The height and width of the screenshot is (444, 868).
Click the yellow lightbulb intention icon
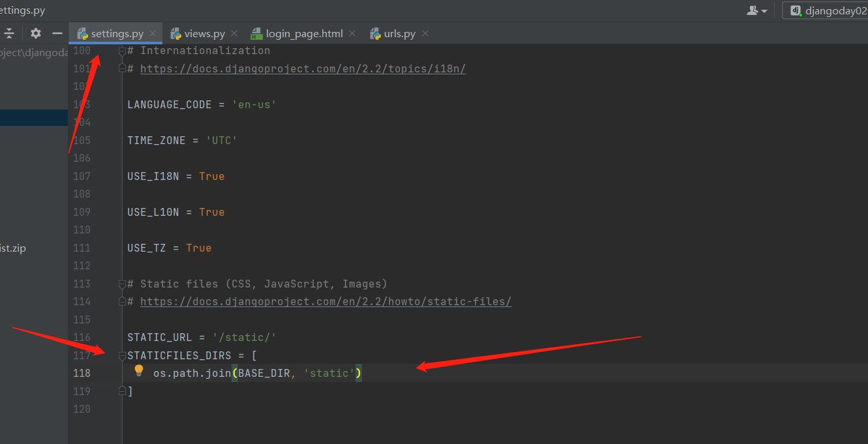click(x=139, y=371)
